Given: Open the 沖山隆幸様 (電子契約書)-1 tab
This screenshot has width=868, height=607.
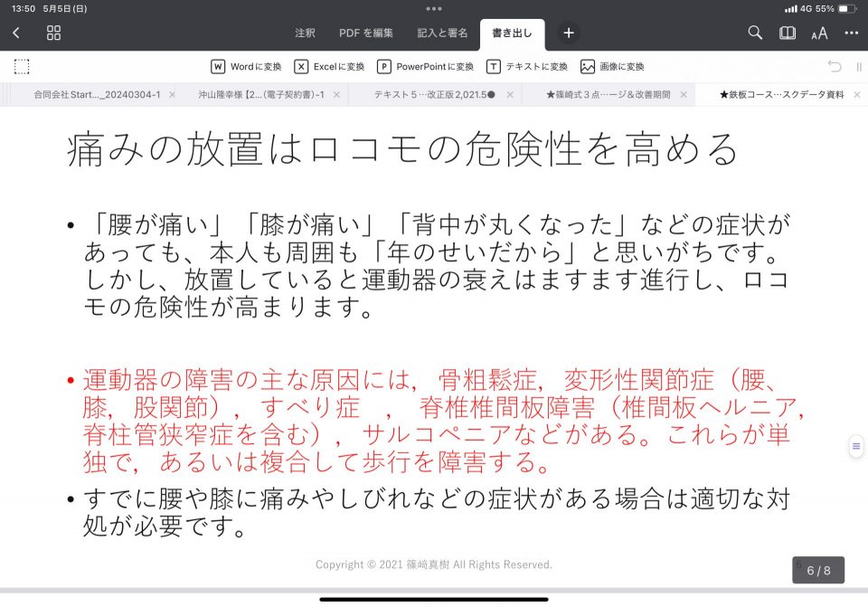Looking at the screenshot, I should point(261,95).
